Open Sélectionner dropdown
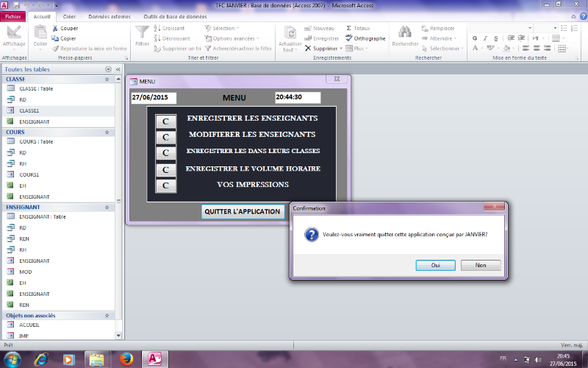The image size is (588, 368). (x=443, y=49)
